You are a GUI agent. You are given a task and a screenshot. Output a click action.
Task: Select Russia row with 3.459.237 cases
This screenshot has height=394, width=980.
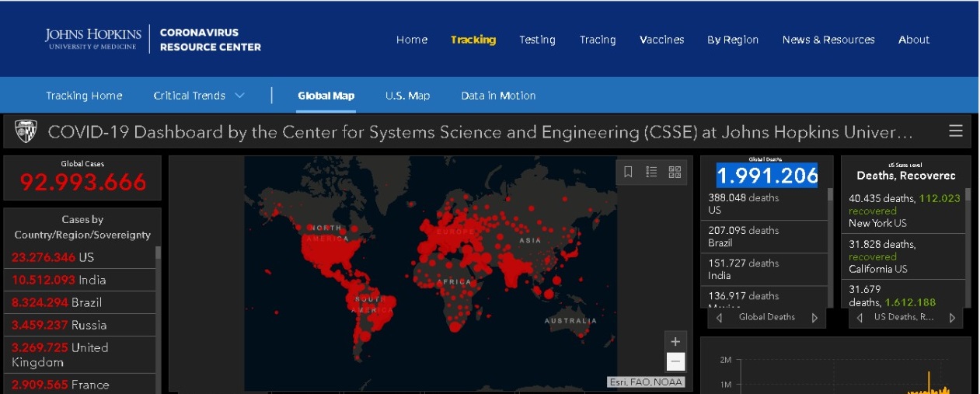tap(80, 325)
